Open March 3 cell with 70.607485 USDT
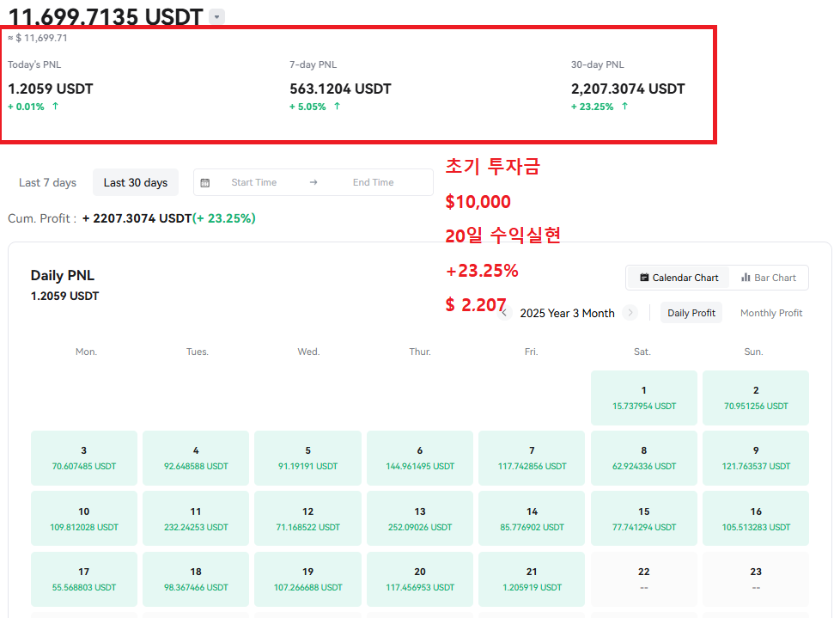Viewport: 840px width, 618px height. [x=84, y=458]
